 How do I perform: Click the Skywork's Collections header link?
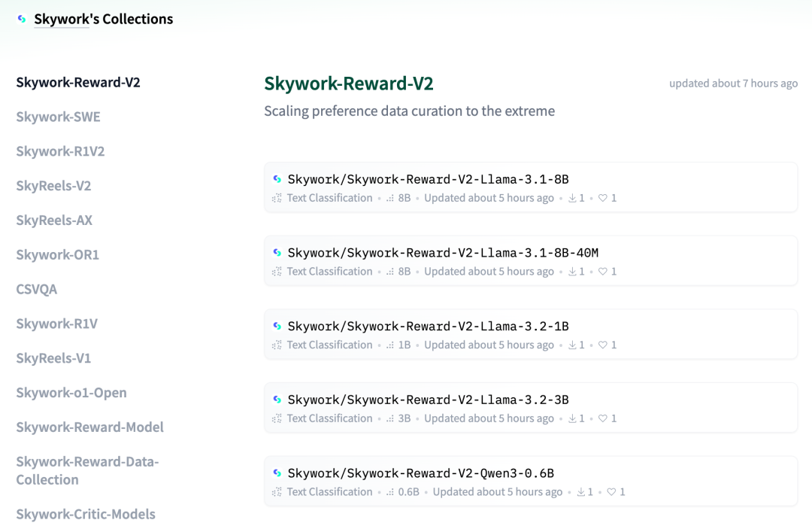[104, 19]
